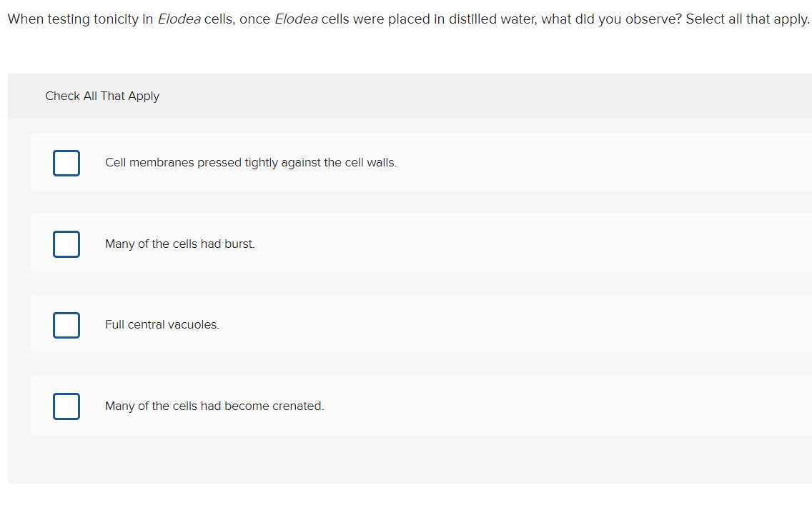The height and width of the screenshot is (505, 812).
Task: Click the 'Many of the cells had burst' label
Action: coord(179,244)
